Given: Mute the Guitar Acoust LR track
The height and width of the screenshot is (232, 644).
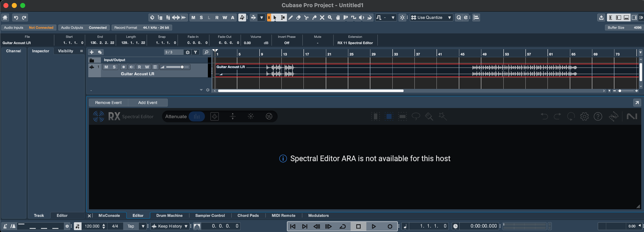Looking at the screenshot, I should (106, 67).
